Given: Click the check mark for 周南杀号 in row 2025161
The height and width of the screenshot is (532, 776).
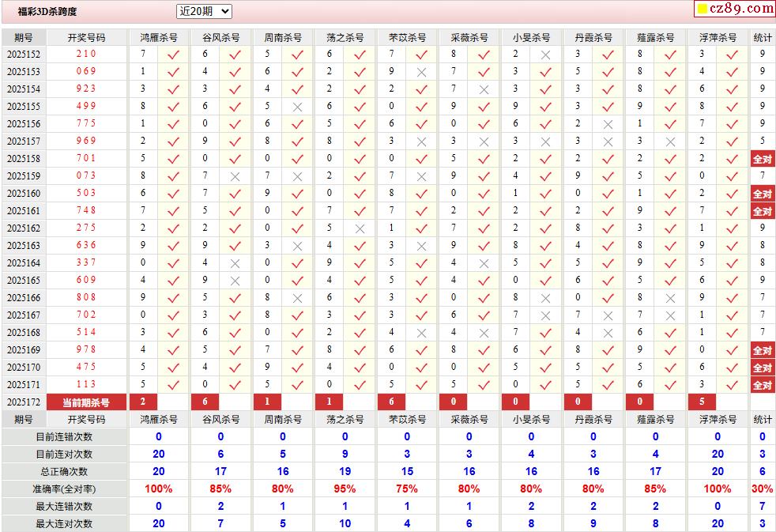Looking at the screenshot, I should [x=297, y=212].
